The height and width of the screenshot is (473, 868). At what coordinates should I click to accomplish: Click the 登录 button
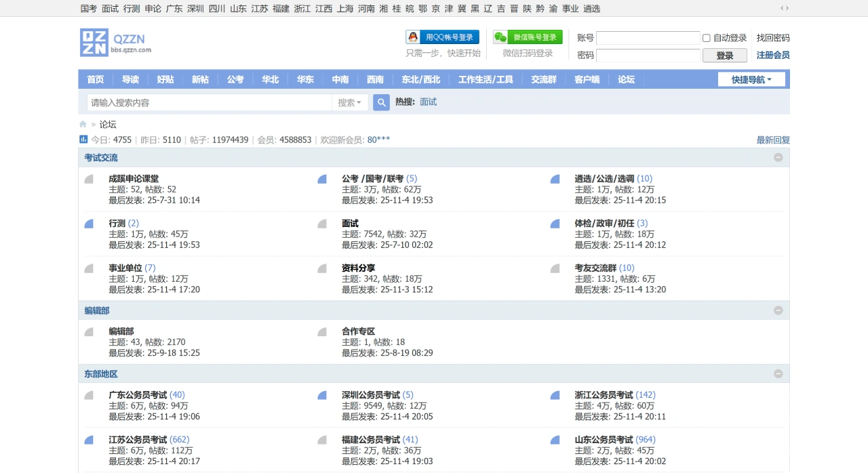click(724, 56)
